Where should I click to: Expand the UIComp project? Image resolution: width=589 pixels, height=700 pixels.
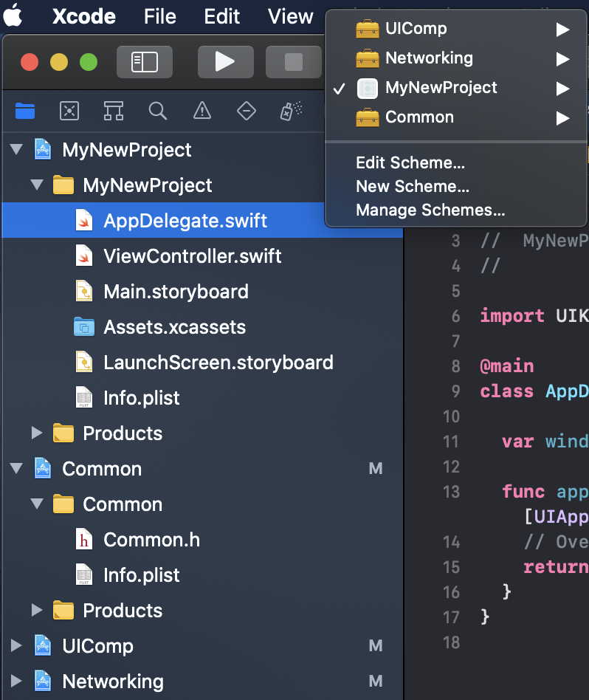point(16,645)
